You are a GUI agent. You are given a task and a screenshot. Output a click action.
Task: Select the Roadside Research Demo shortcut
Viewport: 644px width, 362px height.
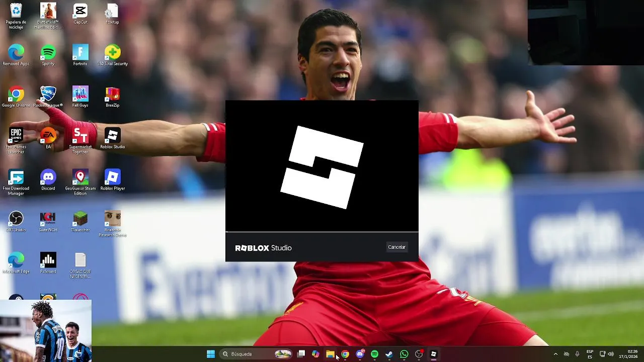click(x=112, y=224)
